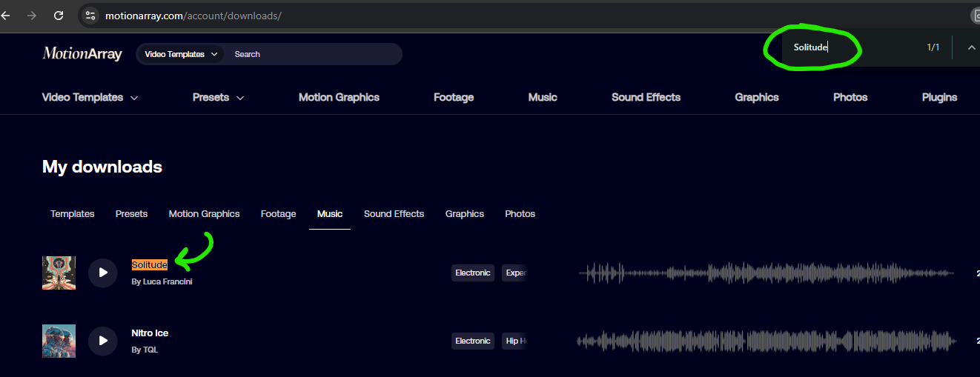Expand Video Templates navigation menu
This screenshot has width=980, height=377.
90,97
